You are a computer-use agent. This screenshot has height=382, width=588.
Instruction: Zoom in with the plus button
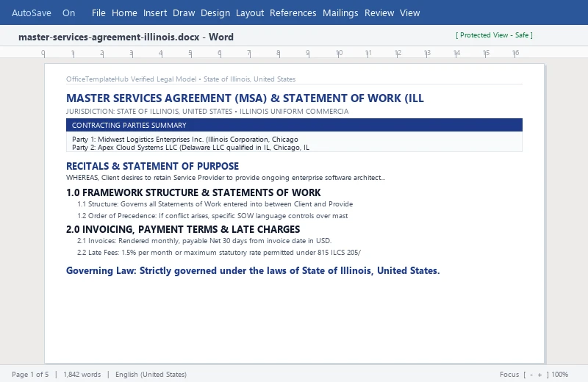(539, 375)
